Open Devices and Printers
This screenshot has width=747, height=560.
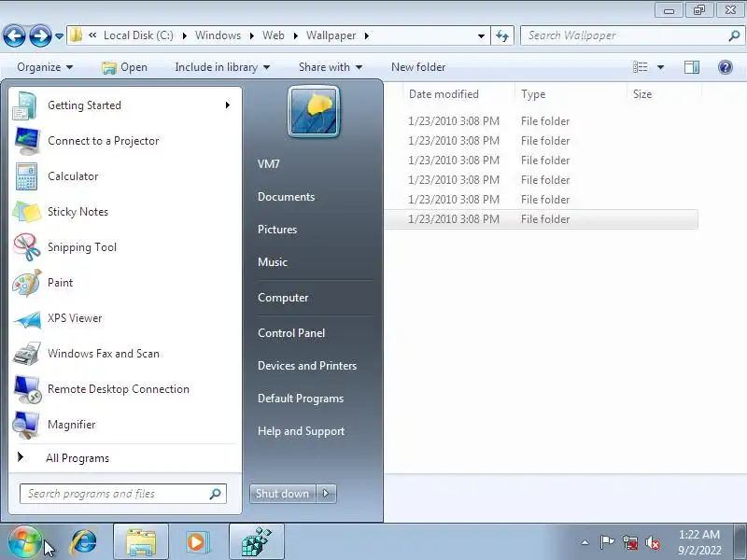tap(307, 366)
